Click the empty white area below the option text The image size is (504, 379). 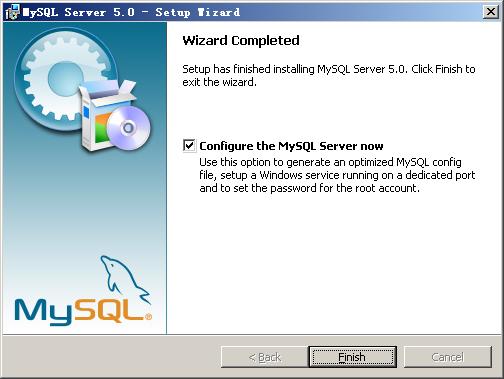point(333,263)
